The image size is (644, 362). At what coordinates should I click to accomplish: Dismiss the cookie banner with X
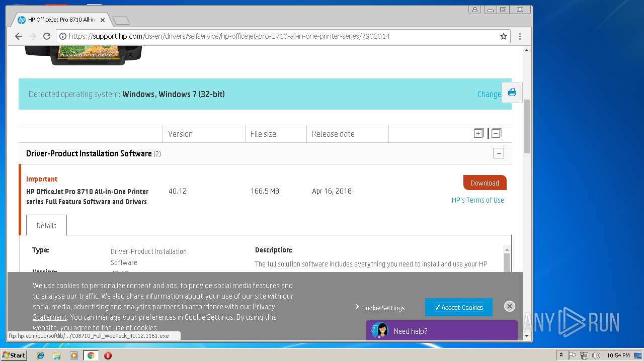click(509, 306)
